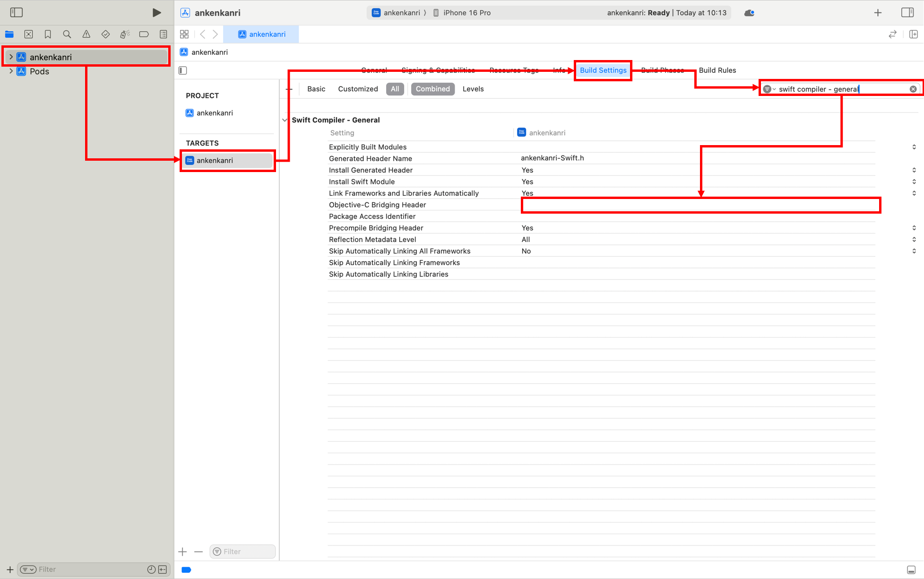Open the navigator filter options
The width and height of the screenshot is (924, 579).
[28, 570]
